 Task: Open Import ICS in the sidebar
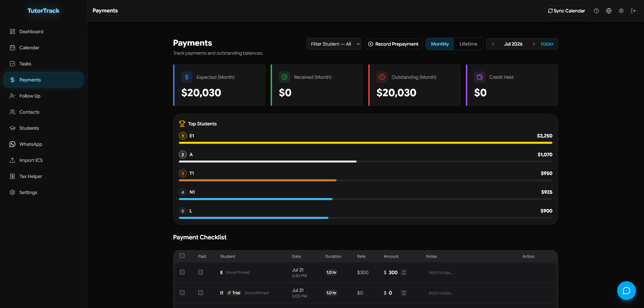[44, 160]
